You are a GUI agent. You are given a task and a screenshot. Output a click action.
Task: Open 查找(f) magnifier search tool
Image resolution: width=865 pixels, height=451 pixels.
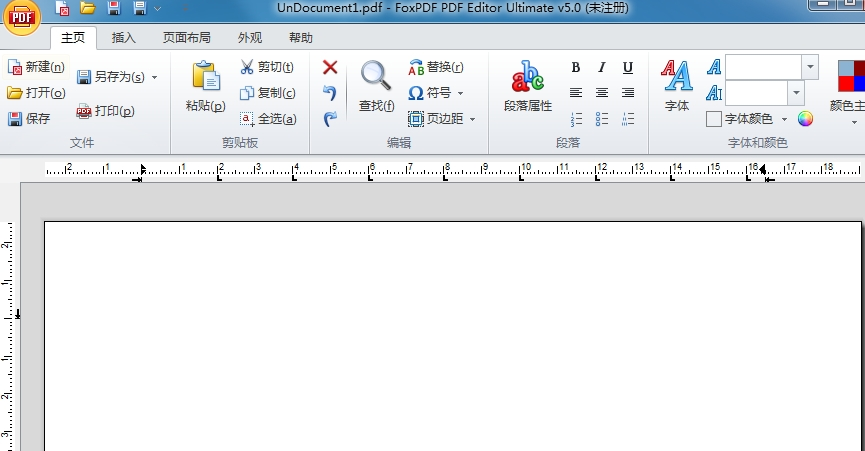pyautogui.click(x=376, y=85)
